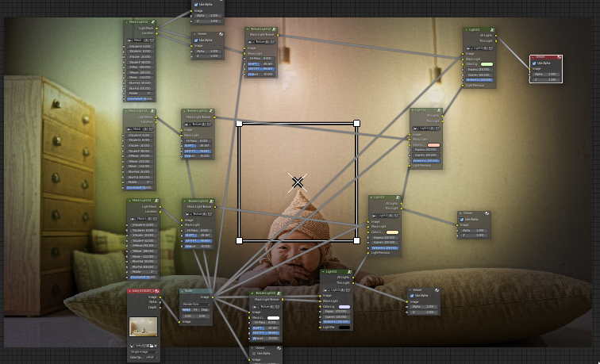Click Alpha 1.000 field in the active red-header Viewer
The image size is (600, 364).
point(546,75)
